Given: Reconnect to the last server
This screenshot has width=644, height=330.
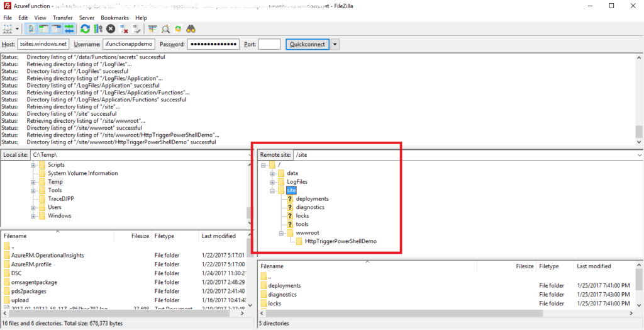Looking at the screenshot, I should coord(136,29).
